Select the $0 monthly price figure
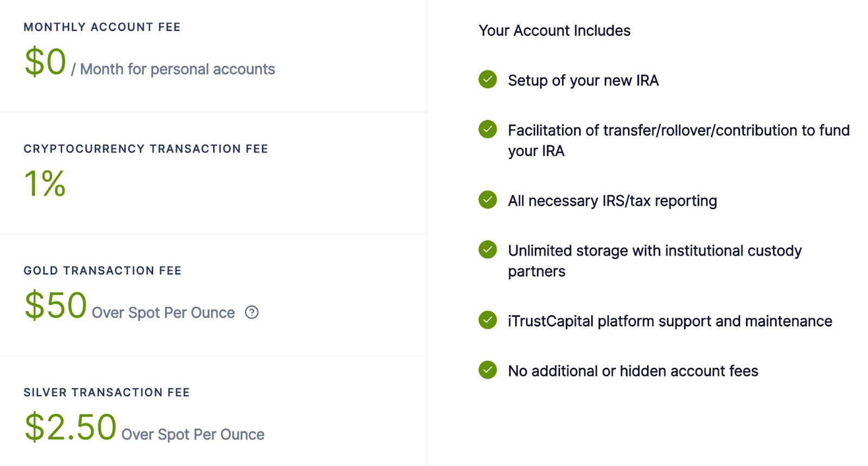Image resolution: width=868 pixels, height=466 pixels. 46,62
